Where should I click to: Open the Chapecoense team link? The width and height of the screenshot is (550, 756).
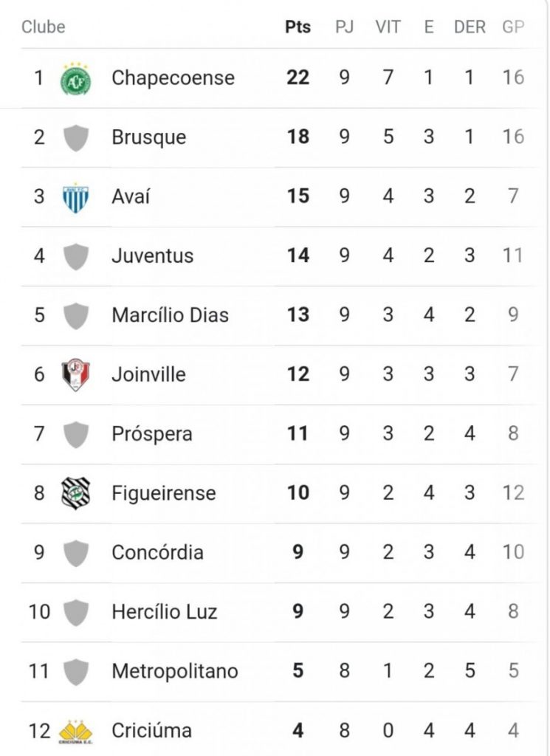click(x=173, y=78)
